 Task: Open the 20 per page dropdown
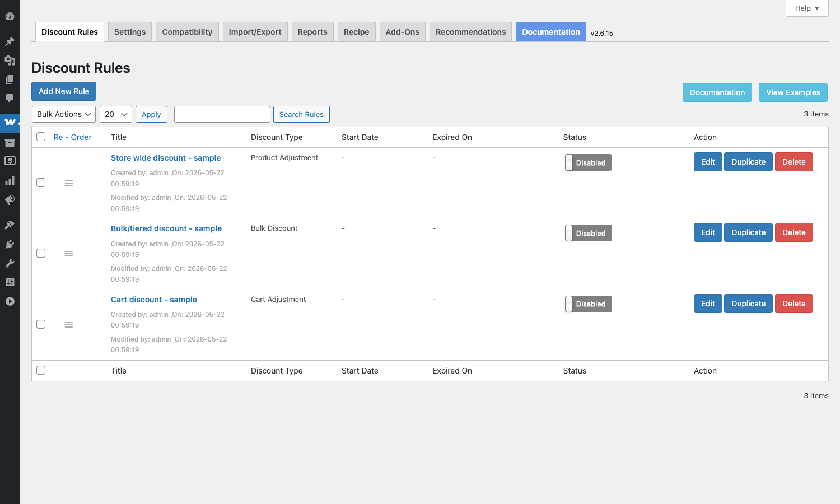click(x=116, y=114)
